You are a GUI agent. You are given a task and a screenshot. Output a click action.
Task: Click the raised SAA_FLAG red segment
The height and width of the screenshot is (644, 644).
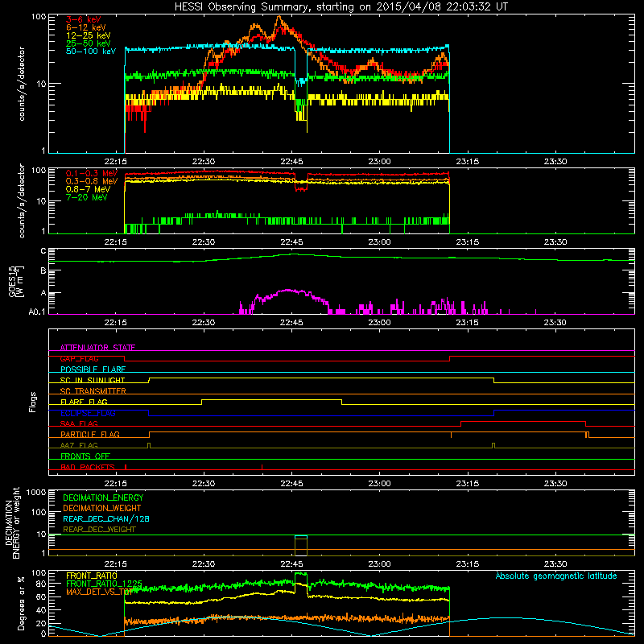(523, 421)
